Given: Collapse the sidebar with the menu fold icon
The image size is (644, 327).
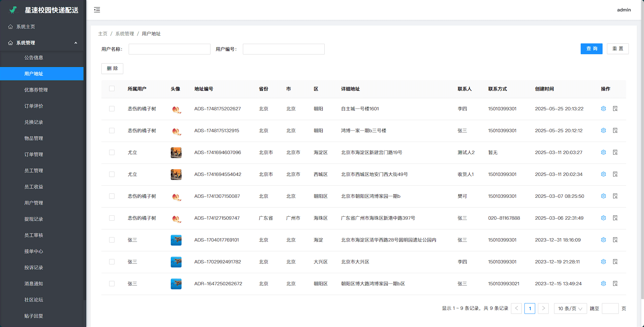Looking at the screenshot, I should (97, 10).
